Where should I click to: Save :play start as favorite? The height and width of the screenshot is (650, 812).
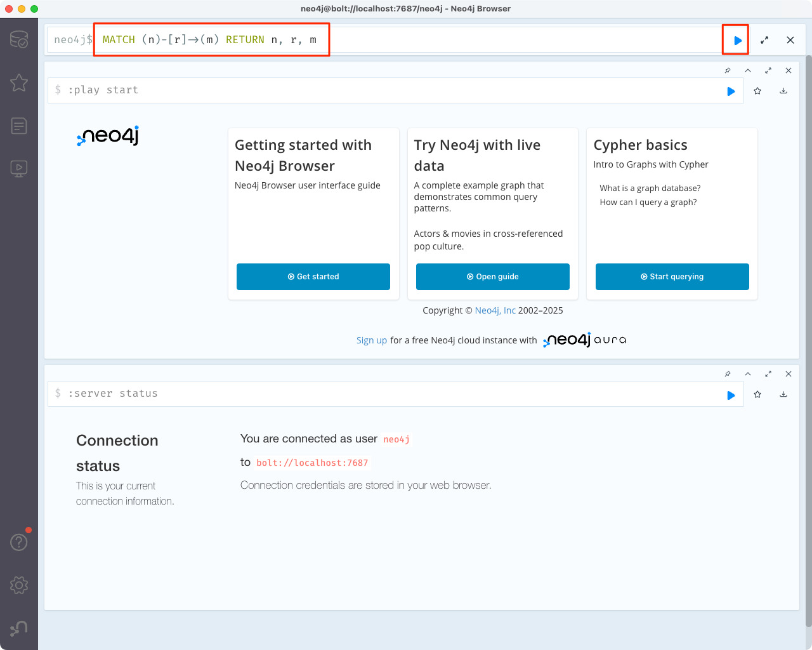tap(757, 91)
